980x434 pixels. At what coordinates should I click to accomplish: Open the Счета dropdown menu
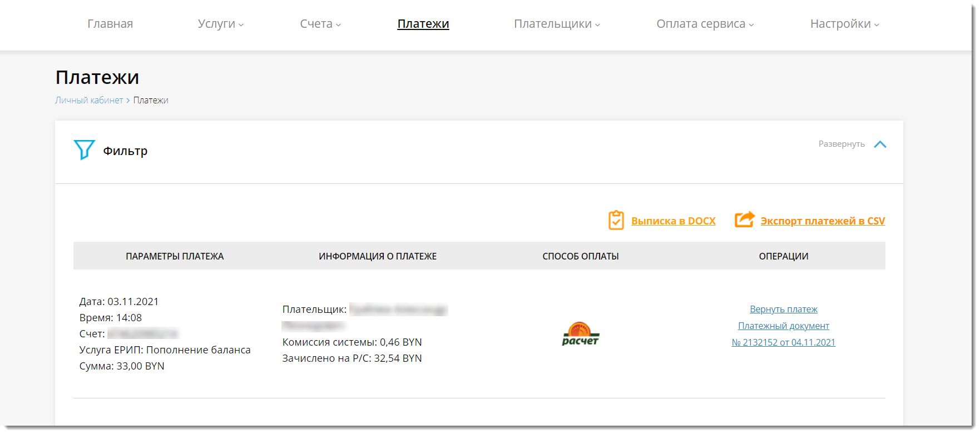pyautogui.click(x=320, y=24)
